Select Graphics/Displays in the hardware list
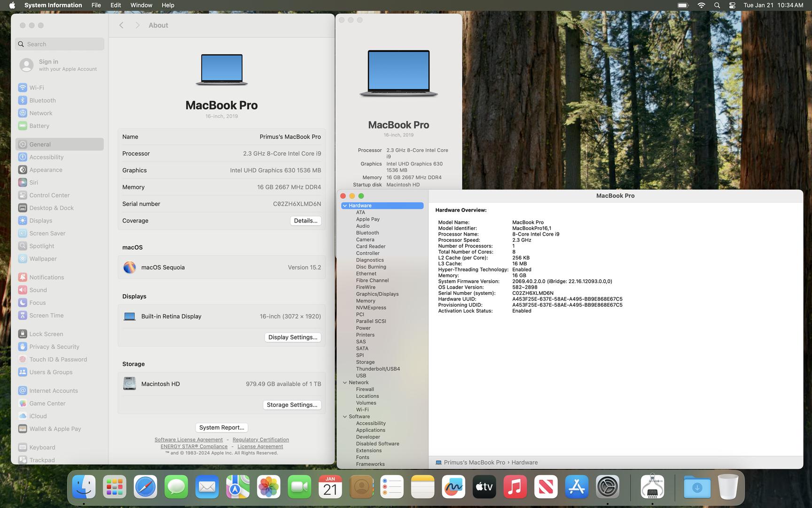Image resolution: width=812 pixels, height=508 pixels. pos(377,294)
